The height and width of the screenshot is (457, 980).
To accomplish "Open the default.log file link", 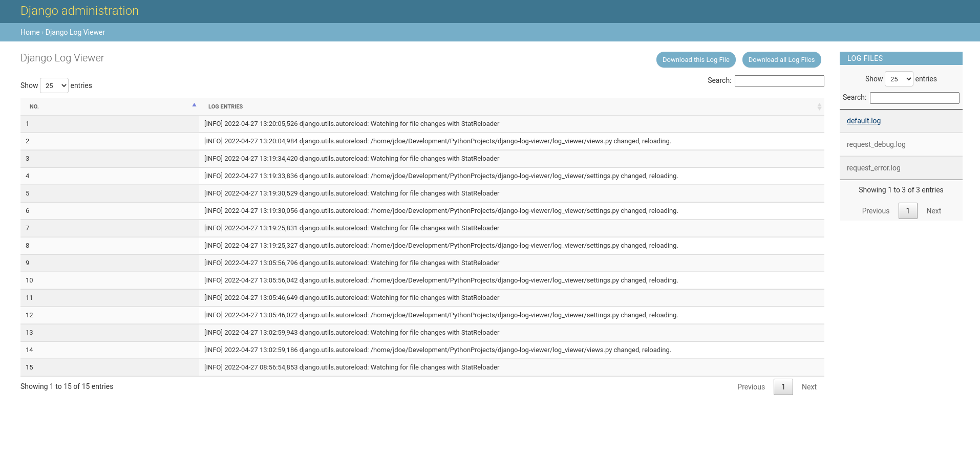I will [864, 121].
